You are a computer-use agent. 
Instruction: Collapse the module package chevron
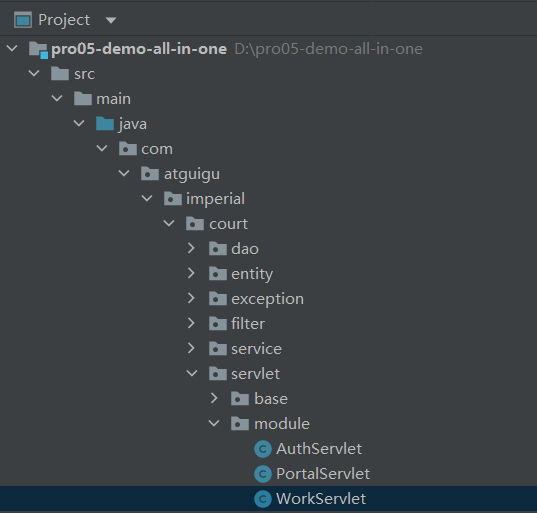click(x=214, y=423)
